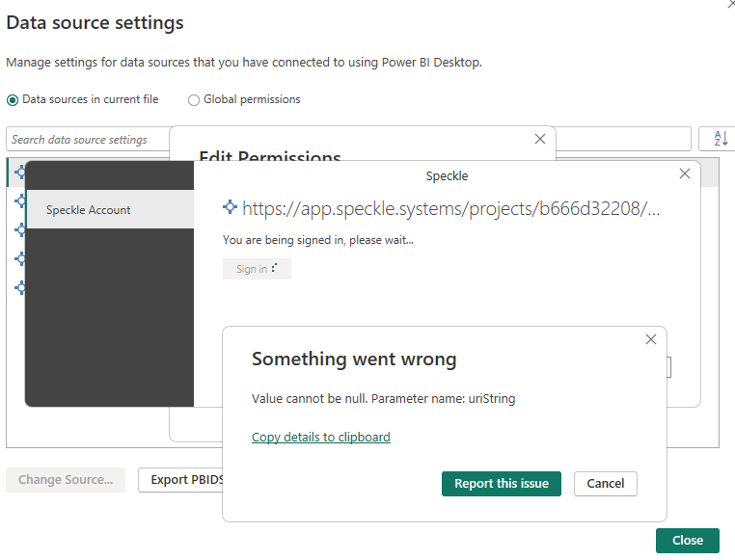Click the Speckle icon beside project URL
Image resolution: width=735 pixels, height=560 pixels.
pos(230,206)
